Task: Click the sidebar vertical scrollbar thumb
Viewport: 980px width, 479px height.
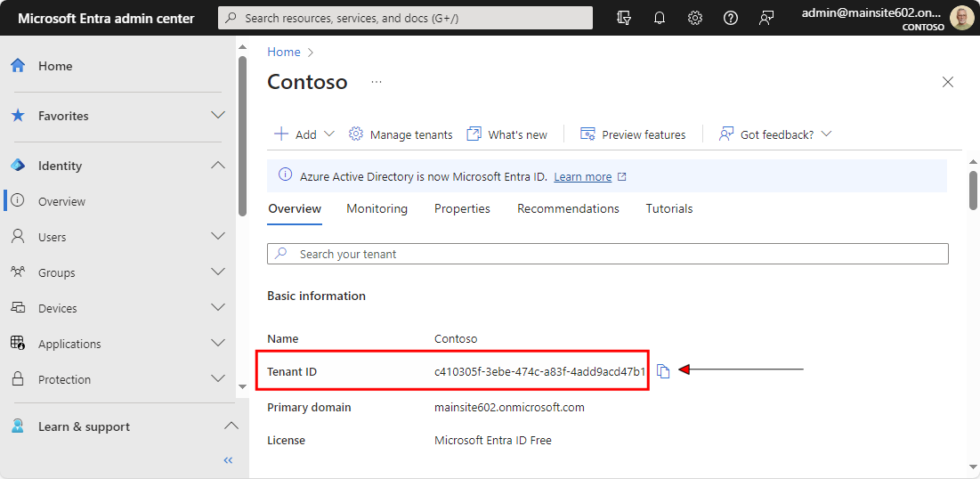Action: [x=242, y=136]
